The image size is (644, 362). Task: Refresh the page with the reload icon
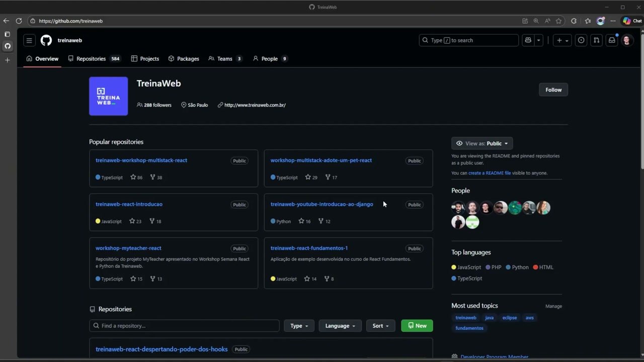point(19,21)
